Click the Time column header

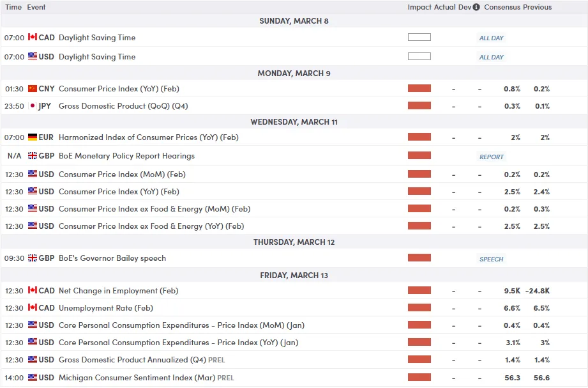[x=13, y=7]
